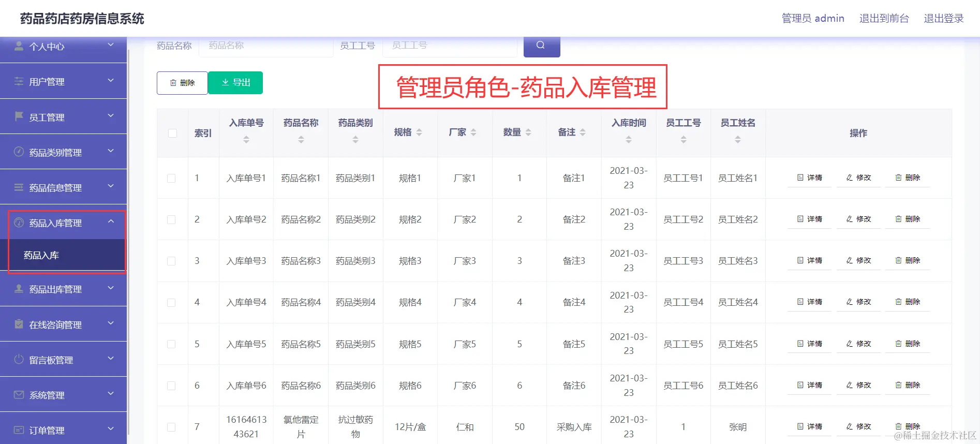Tick the select-all checkbox in table header
Screen dimensions: 980x444
coord(173,133)
